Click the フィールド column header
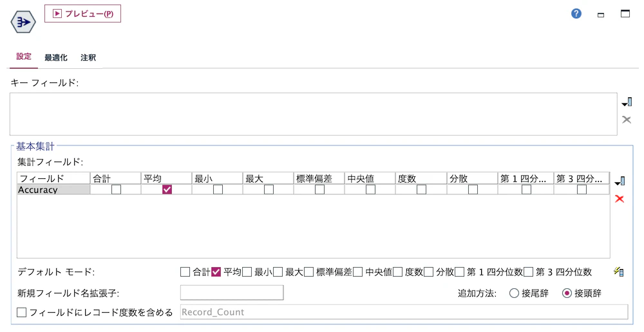The height and width of the screenshot is (332, 644). point(53,178)
